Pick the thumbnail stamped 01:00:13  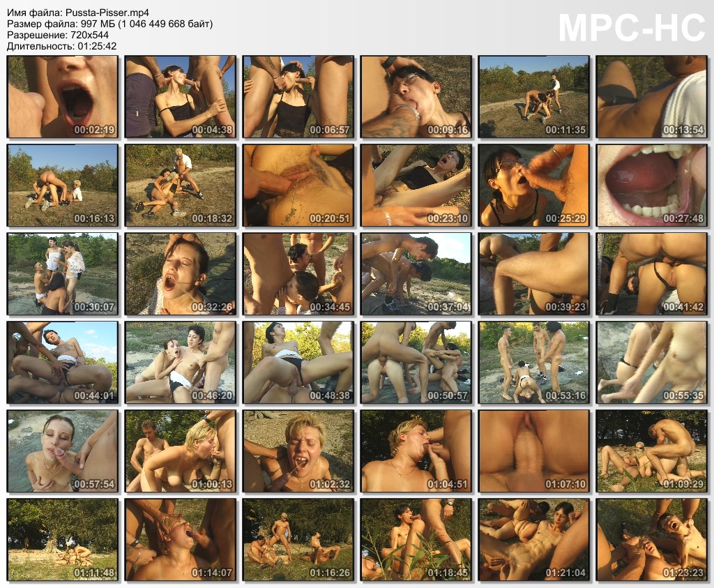pyautogui.click(x=181, y=451)
